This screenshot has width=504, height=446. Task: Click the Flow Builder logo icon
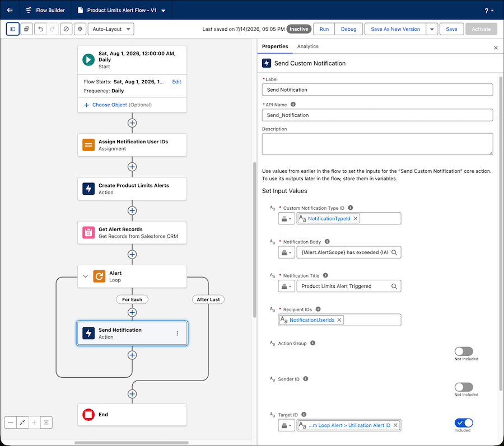click(x=29, y=10)
